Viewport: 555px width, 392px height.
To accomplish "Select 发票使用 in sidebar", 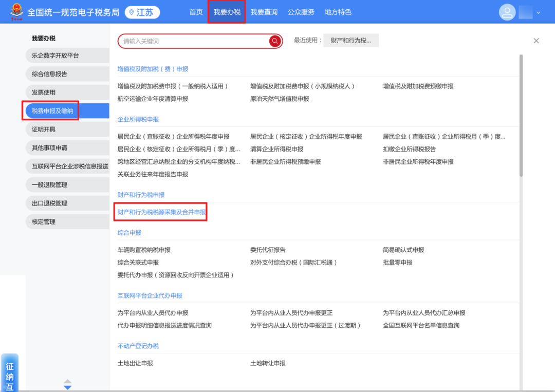I will (68, 92).
